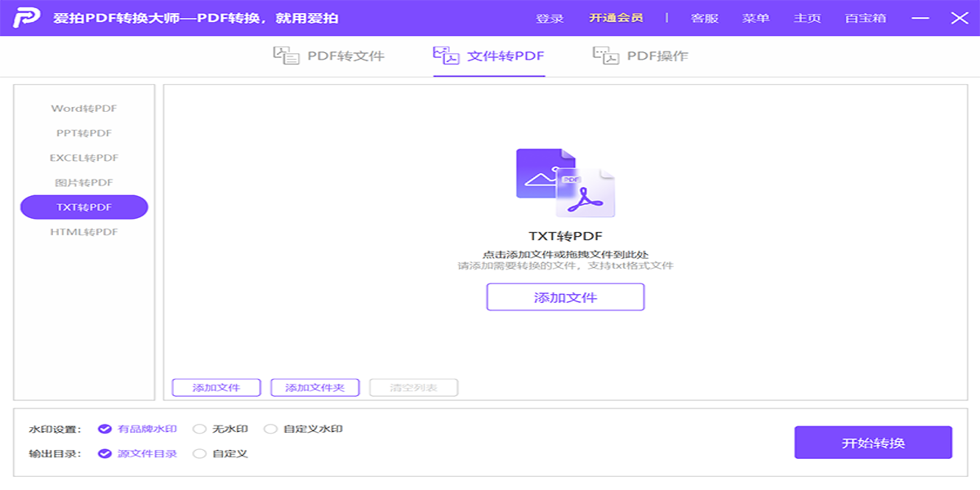The image size is (980, 490).
Task: Switch to the 文件转PDF tab
Action: pos(488,56)
